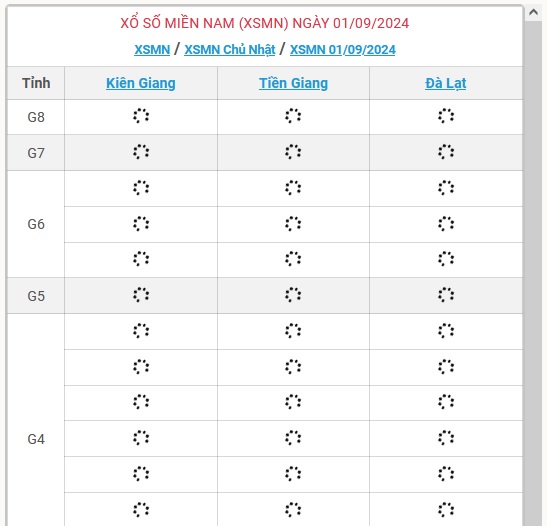Click the G8 loading spinner for Đà Lạt
547x526 pixels.
click(446, 116)
